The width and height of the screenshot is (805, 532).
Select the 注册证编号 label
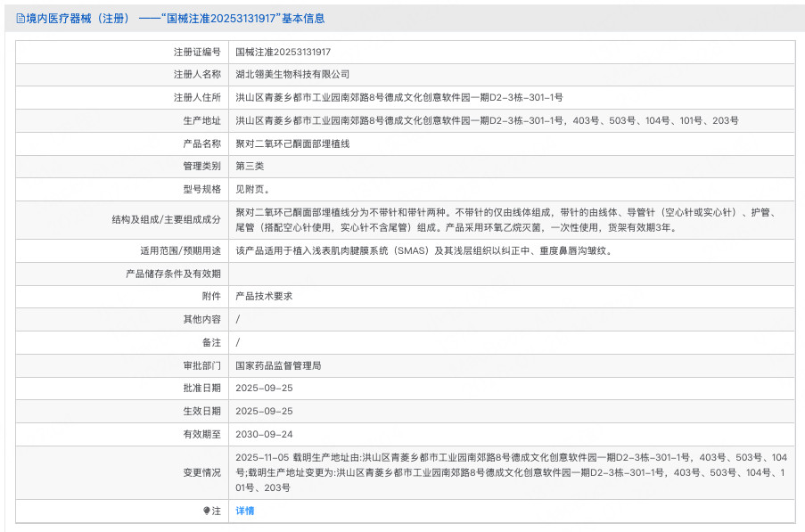click(197, 53)
